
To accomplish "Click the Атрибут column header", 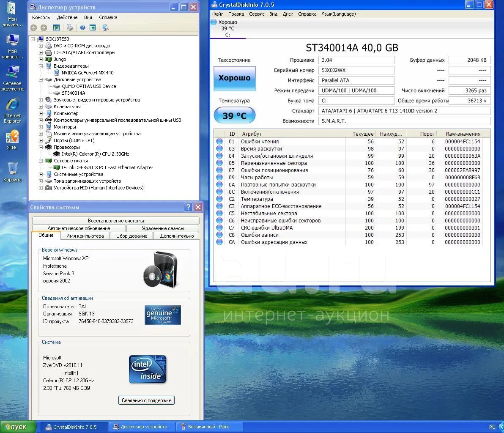I will point(292,134).
